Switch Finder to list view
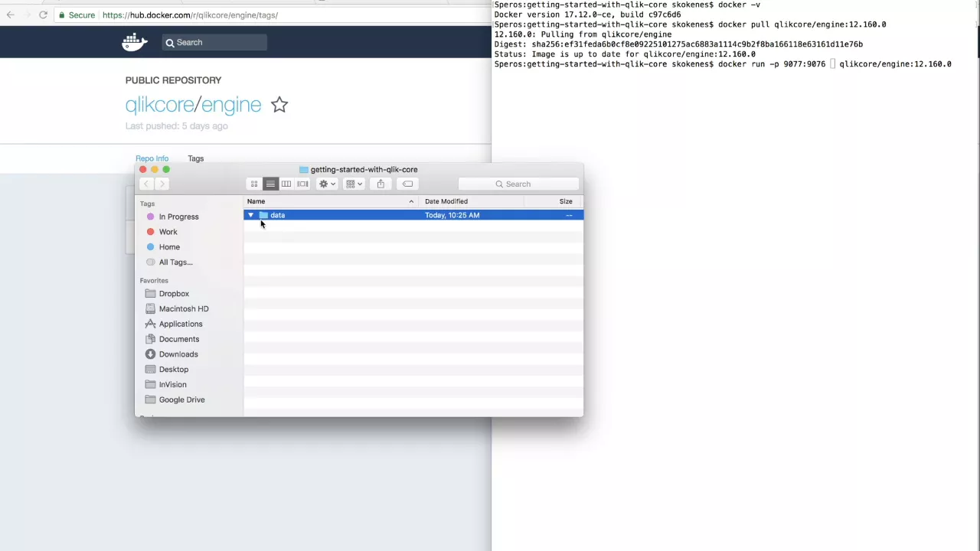This screenshot has height=551, width=980. 270,184
